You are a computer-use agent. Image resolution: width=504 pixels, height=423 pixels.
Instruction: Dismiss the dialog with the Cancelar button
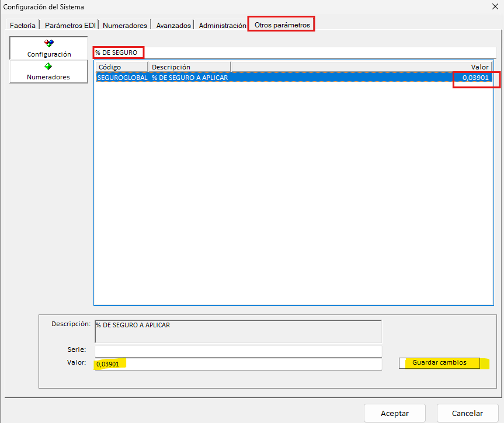coord(467,413)
